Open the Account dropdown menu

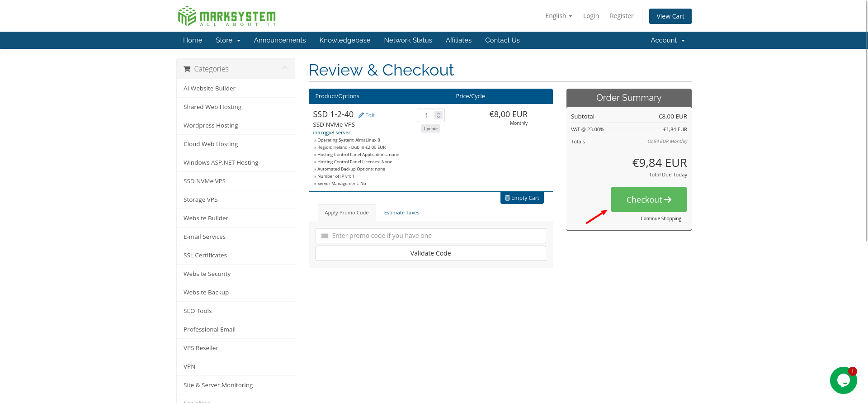coord(667,40)
